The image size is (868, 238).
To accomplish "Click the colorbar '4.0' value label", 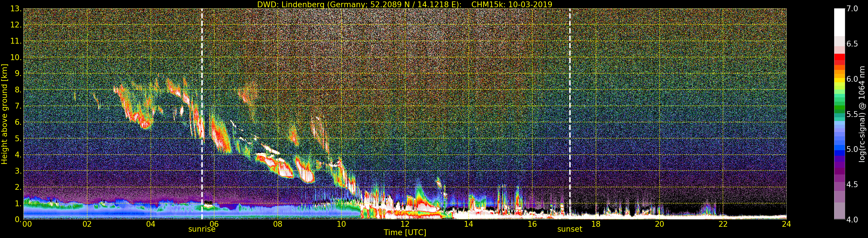I will pyautogui.click(x=852, y=220).
